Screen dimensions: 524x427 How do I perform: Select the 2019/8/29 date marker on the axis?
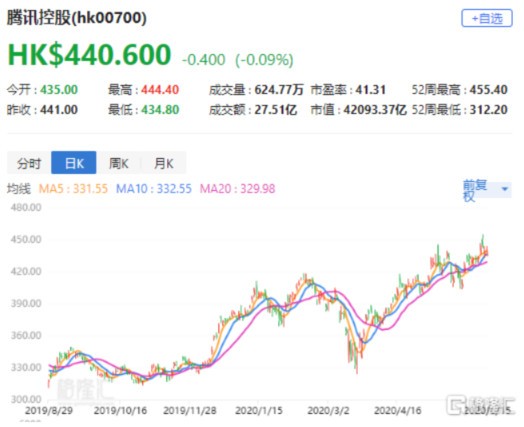point(49,410)
